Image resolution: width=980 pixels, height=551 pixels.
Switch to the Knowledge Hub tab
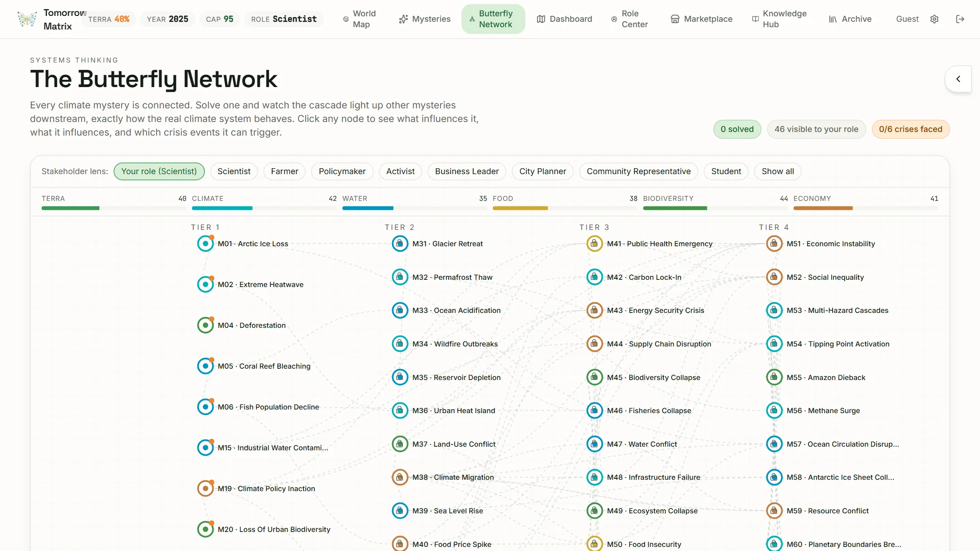pos(779,19)
